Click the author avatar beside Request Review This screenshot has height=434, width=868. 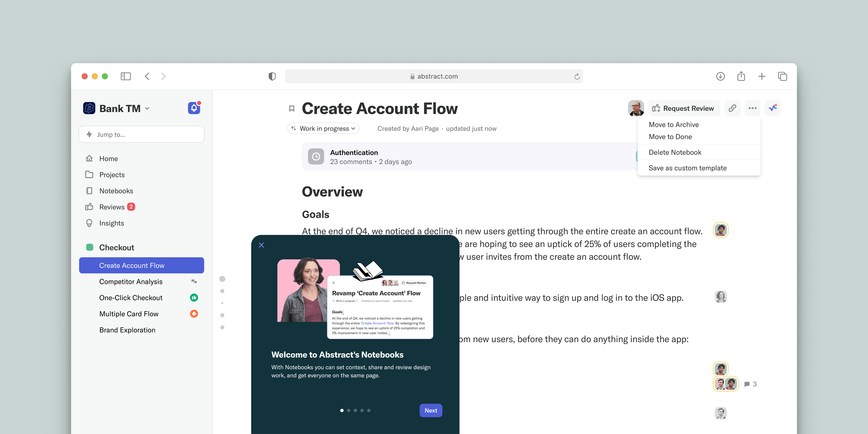(636, 108)
